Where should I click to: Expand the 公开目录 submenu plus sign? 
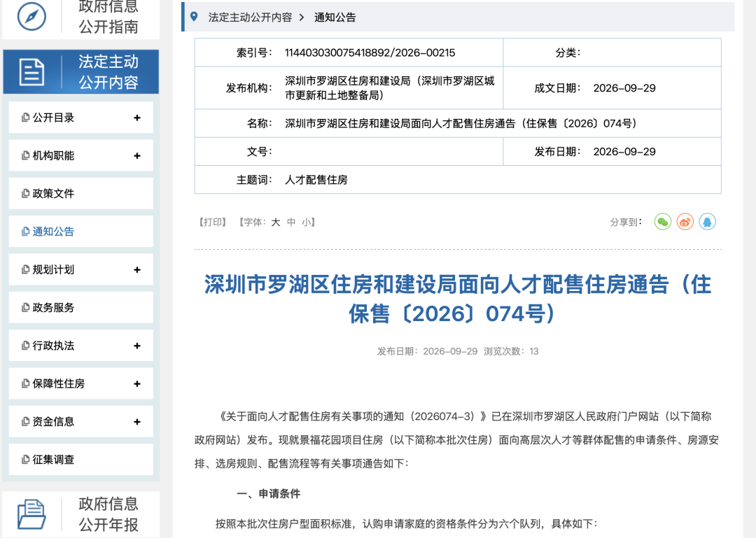pyautogui.click(x=137, y=118)
